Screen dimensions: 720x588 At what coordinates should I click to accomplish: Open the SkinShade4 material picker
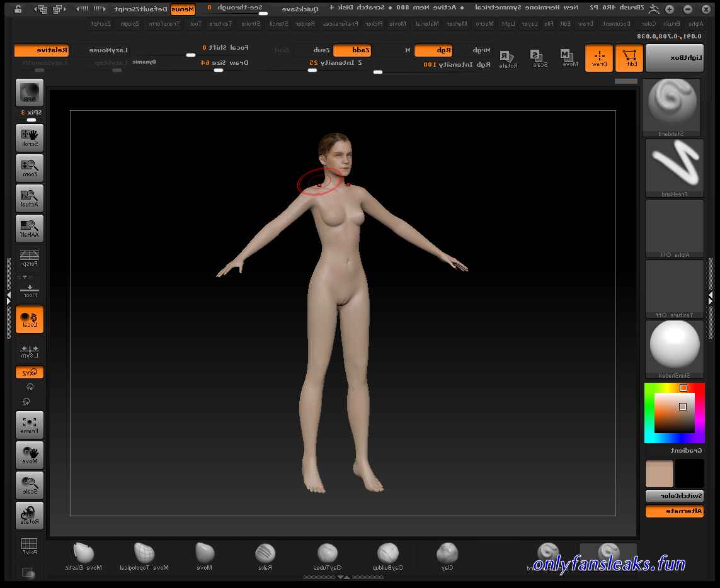(x=675, y=349)
